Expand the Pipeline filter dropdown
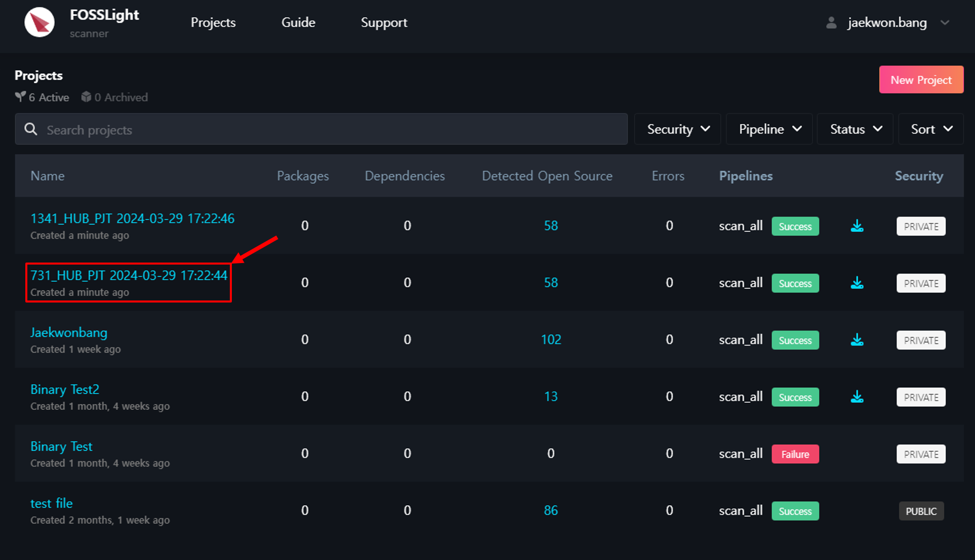 point(769,130)
